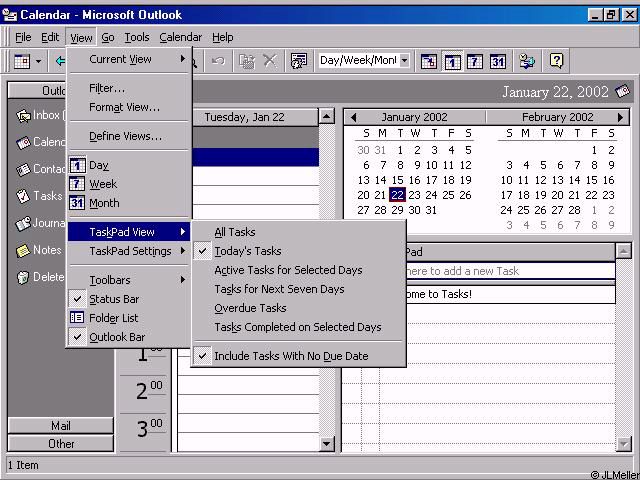Open Journal shortcut in Outlook bar
640x480 pixels.
click(x=40, y=223)
